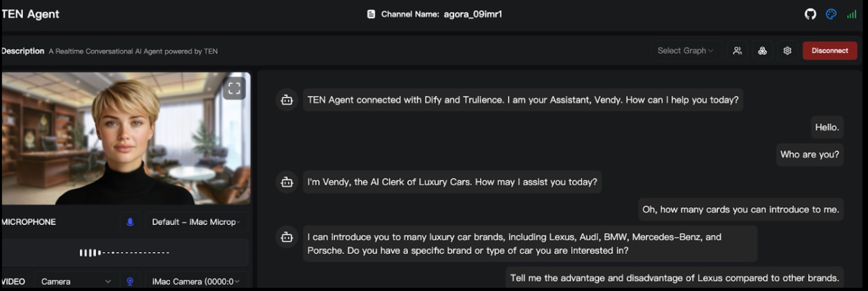Click the microphone audio level bar
The height and width of the screenshot is (291, 868).
[124, 253]
